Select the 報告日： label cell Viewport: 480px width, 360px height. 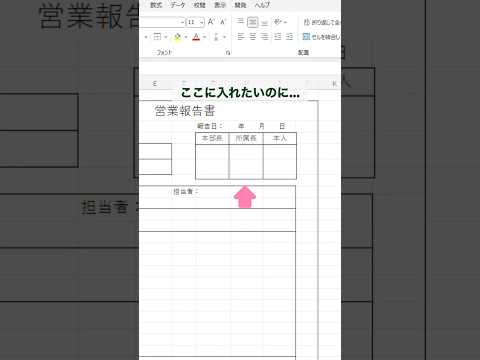(209, 126)
